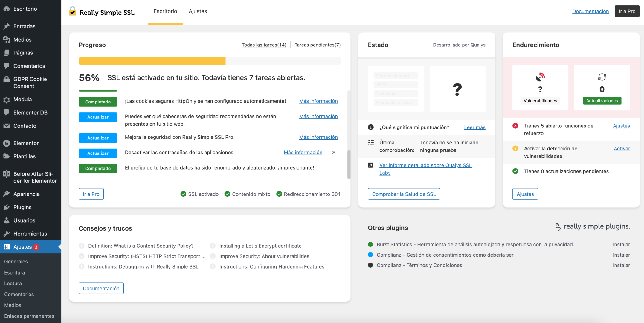Click Actualizar for application passwords task

(x=98, y=153)
